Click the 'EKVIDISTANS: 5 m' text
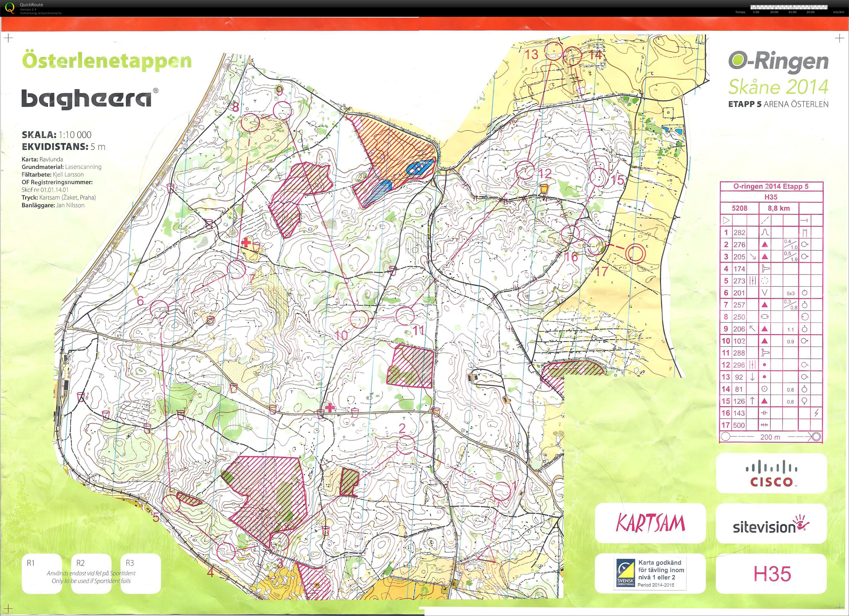Screen dimensions: 849x616 pos(64,147)
